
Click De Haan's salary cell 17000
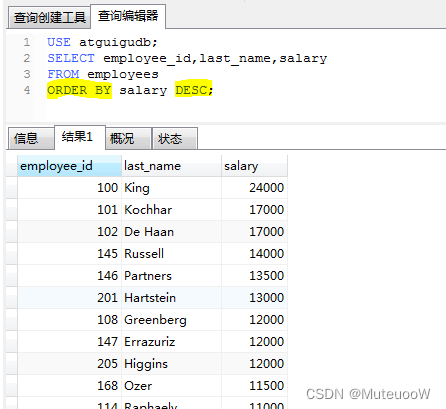coord(254,232)
